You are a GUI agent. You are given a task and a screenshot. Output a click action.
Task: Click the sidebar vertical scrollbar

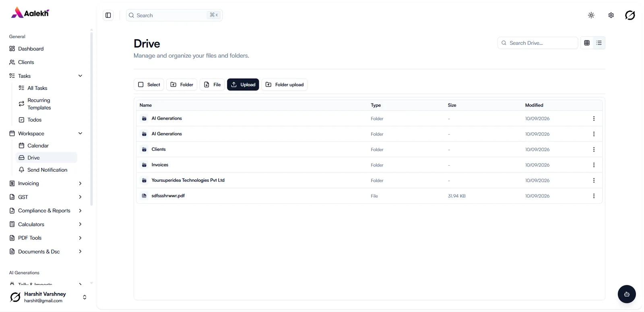(91, 119)
